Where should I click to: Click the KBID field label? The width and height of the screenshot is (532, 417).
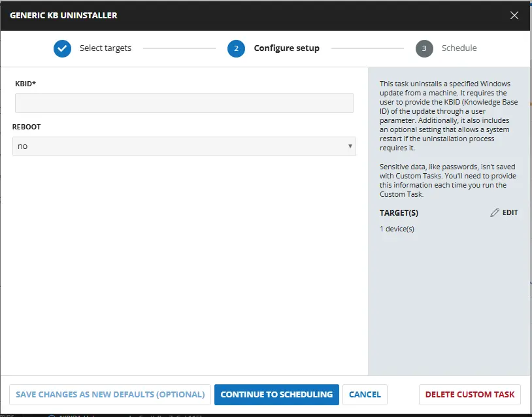26,84
